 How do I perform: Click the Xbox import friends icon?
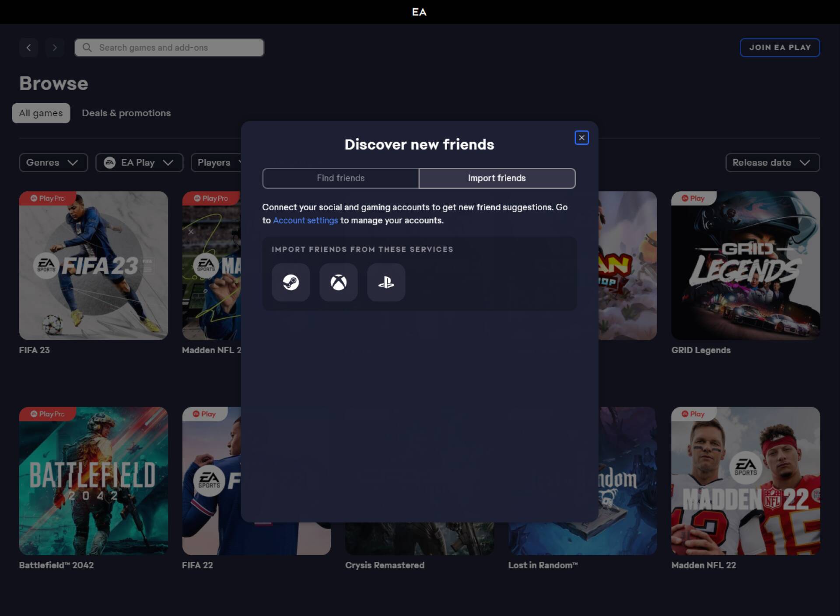coord(339,282)
